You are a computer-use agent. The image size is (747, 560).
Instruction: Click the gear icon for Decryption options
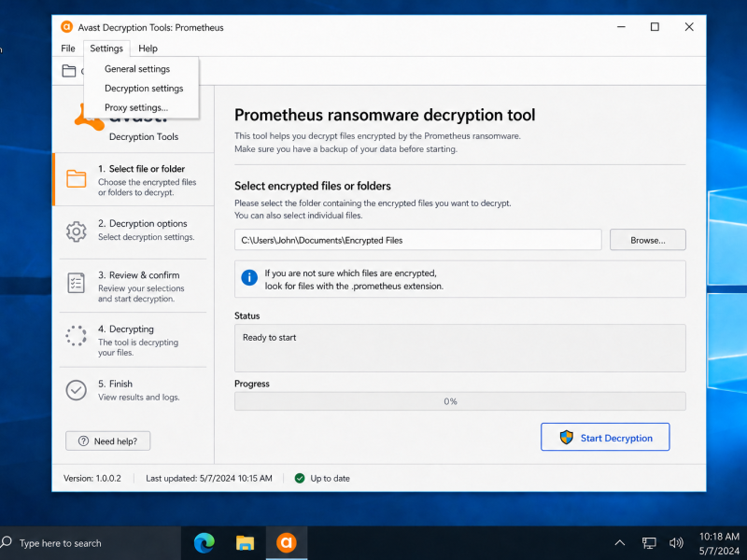click(x=77, y=231)
